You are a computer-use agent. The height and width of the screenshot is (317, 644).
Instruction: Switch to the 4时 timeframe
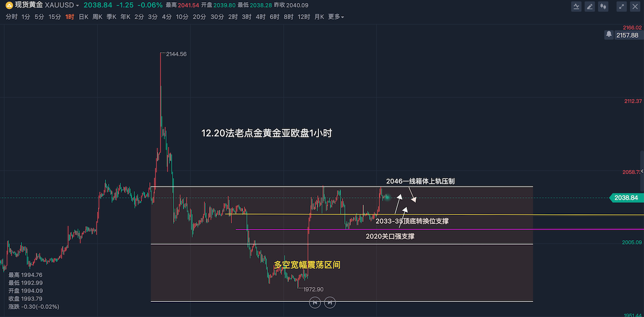[x=260, y=17]
